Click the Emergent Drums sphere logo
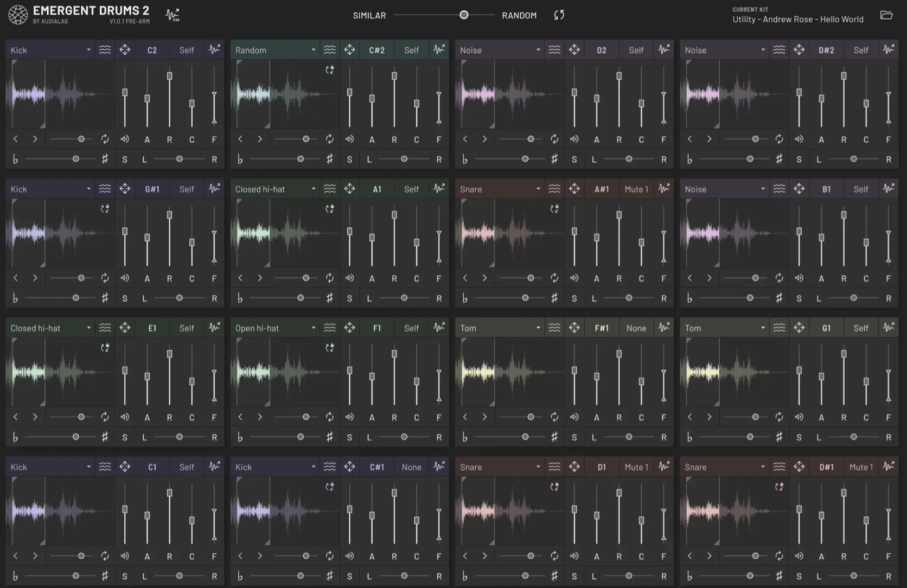Viewport: 907px width, 588px height. (x=18, y=15)
